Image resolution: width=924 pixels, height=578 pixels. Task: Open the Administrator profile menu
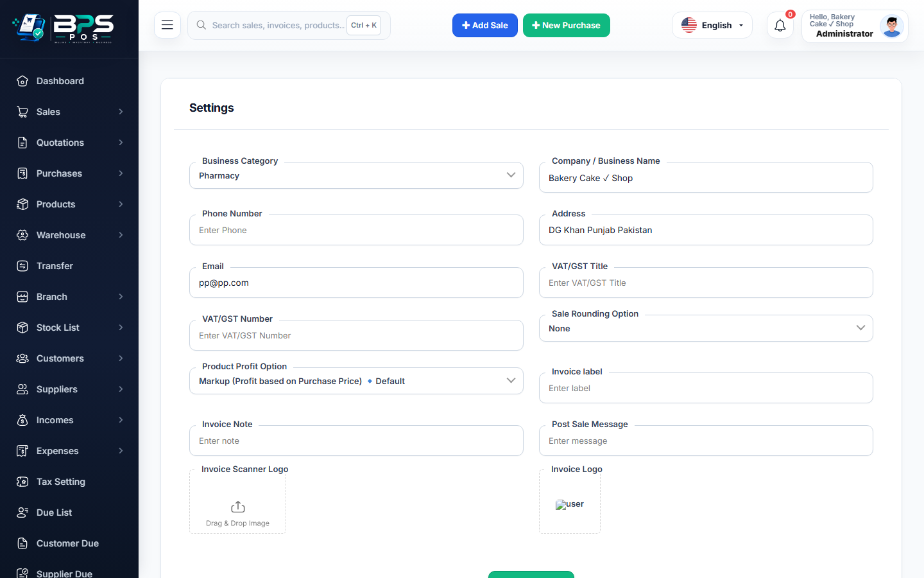pos(855,26)
